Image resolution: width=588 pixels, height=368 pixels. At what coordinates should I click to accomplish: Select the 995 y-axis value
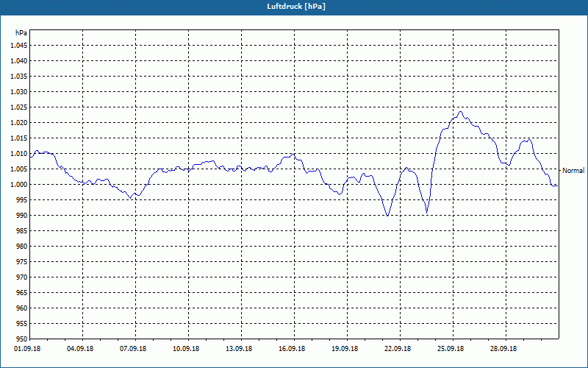click(22, 199)
